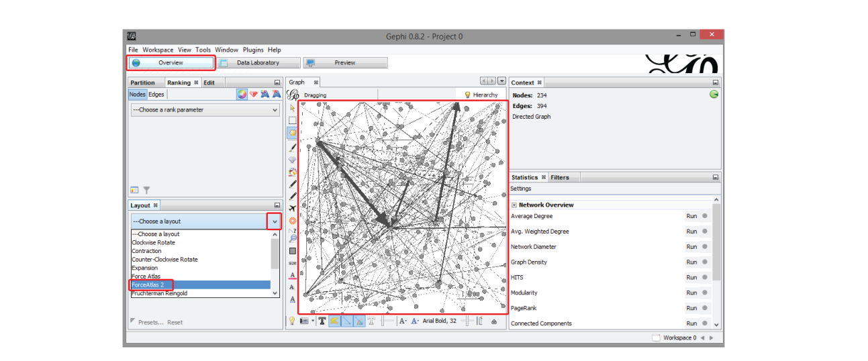Click the Gephi logo in graph toolbar
Image resolution: width=868 pixels, height=361 pixels.
293,95
